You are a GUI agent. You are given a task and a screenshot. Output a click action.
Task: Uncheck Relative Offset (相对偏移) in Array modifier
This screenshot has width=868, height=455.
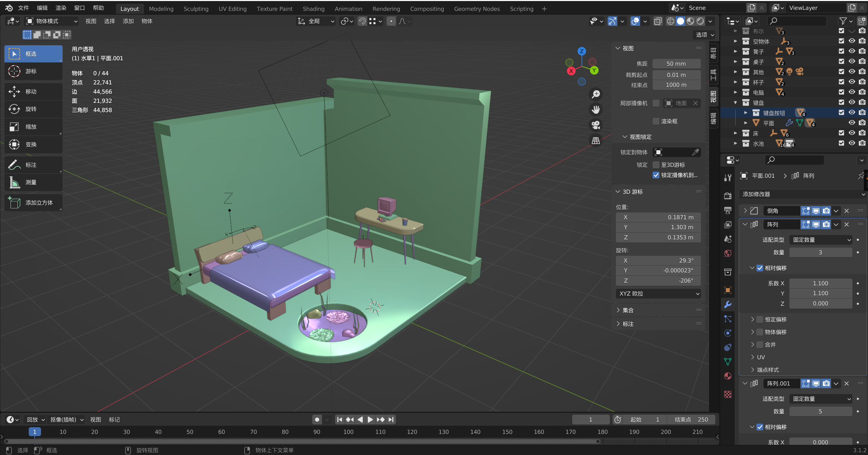point(760,268)
